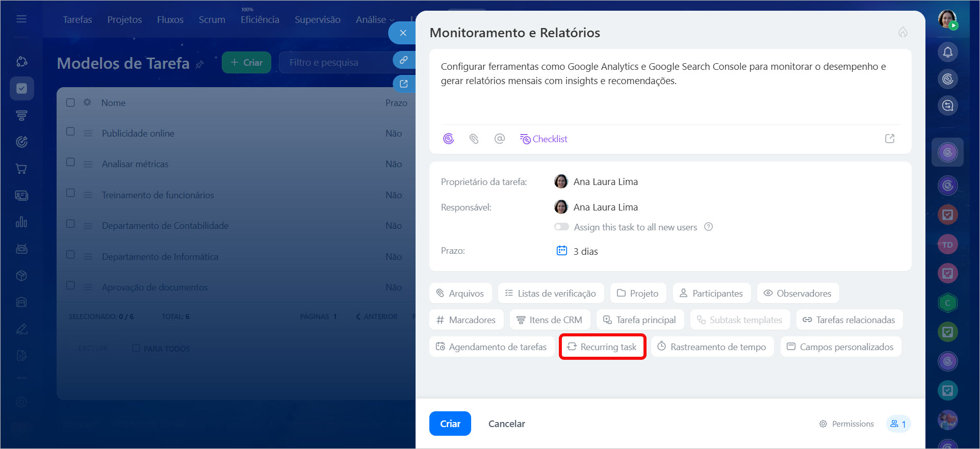The image size is (980, 449).
Task: Switch to the Scrum tab
Action: click(212, 20)
